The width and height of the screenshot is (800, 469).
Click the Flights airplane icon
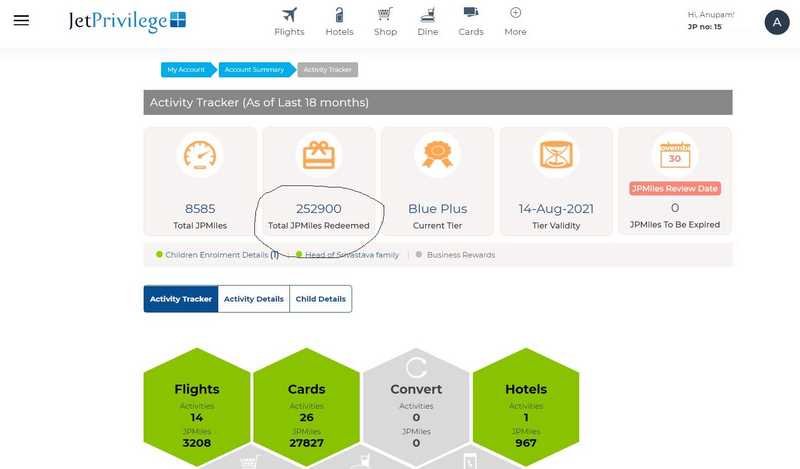[x=289, y=14]
